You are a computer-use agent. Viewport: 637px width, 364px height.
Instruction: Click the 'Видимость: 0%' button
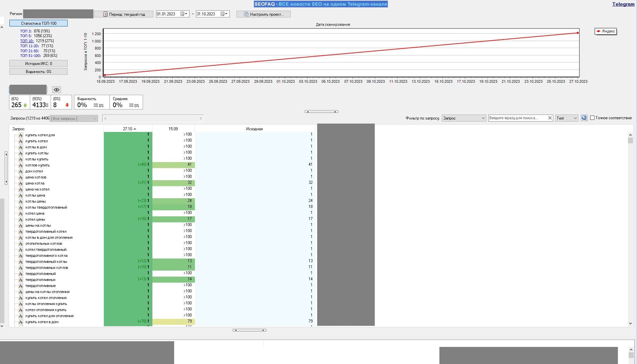coord(39,71)
